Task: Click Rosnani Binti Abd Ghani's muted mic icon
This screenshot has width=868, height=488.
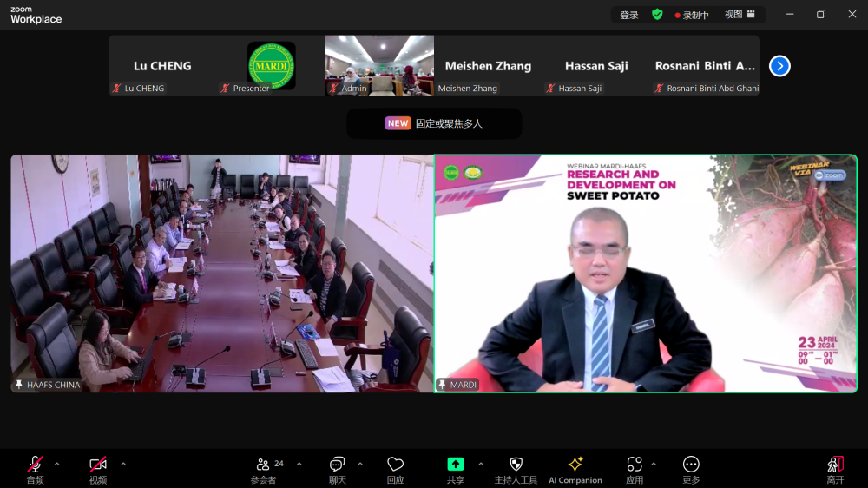Action: [x=659, y=88]
